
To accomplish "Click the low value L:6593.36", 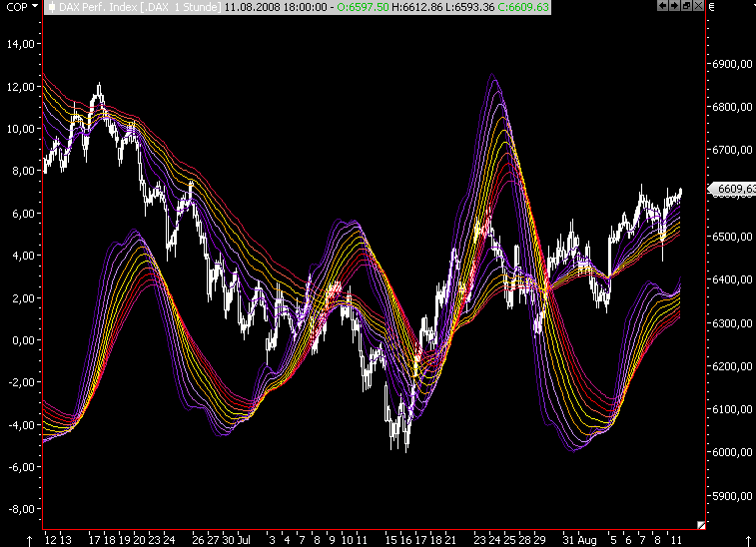I will pos(469,7).
